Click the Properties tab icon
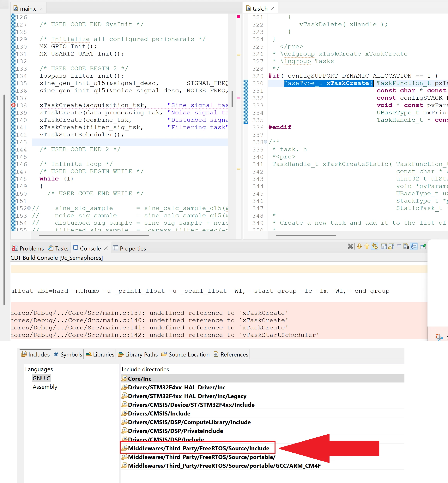 click(x=115, y=248)
